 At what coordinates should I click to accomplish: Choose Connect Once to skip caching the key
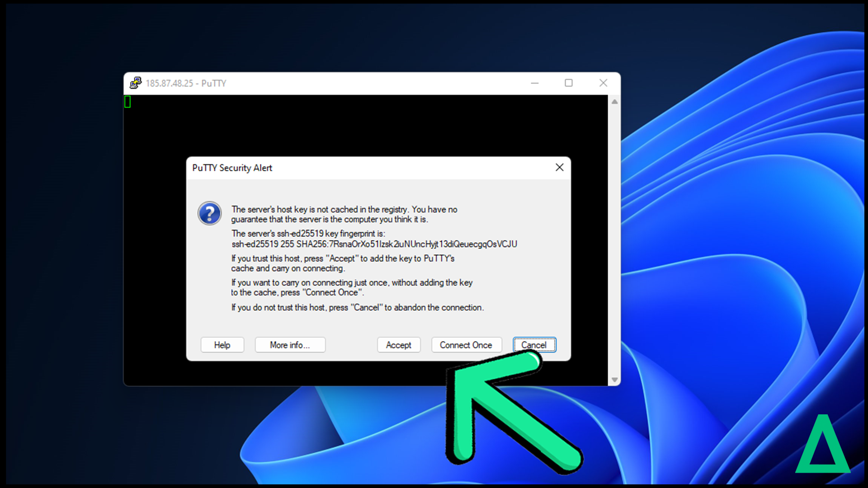pyautogui.click(x=466, y=345)
